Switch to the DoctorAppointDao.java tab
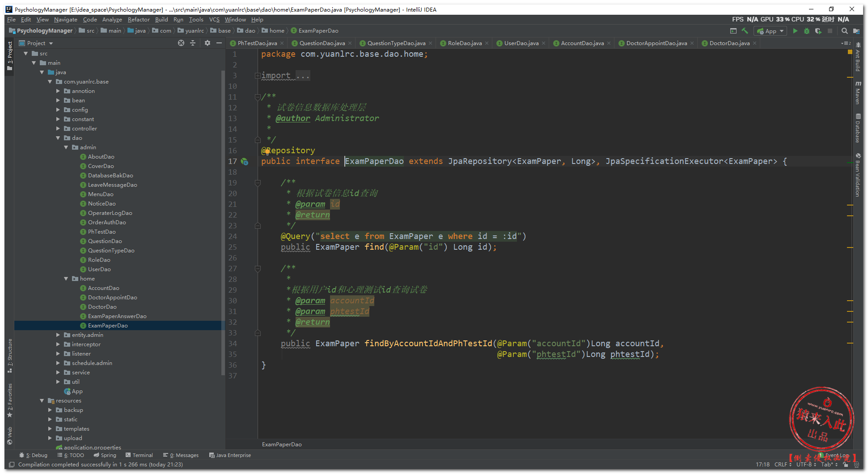868x474 pixels. [656, 43]
